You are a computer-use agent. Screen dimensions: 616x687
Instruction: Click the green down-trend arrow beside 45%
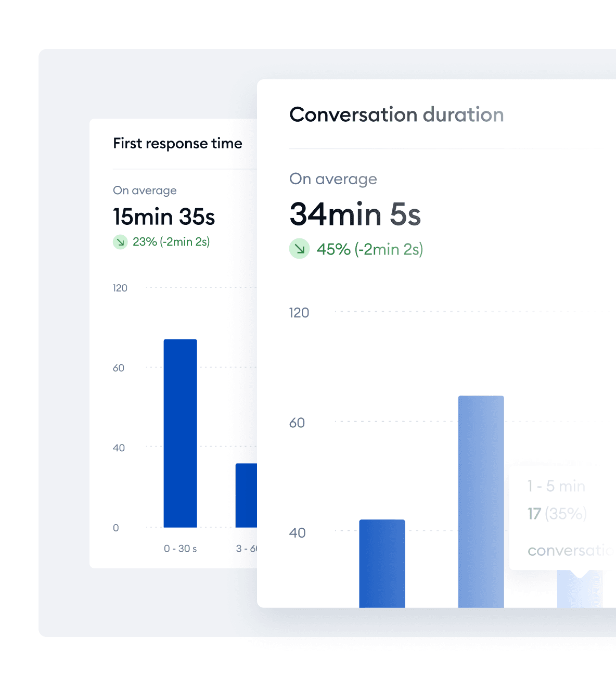point(299,249)
